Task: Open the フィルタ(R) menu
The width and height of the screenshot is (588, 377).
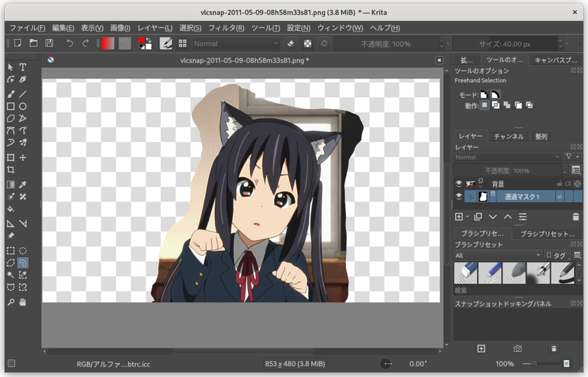Action: [x=226, y=28]
